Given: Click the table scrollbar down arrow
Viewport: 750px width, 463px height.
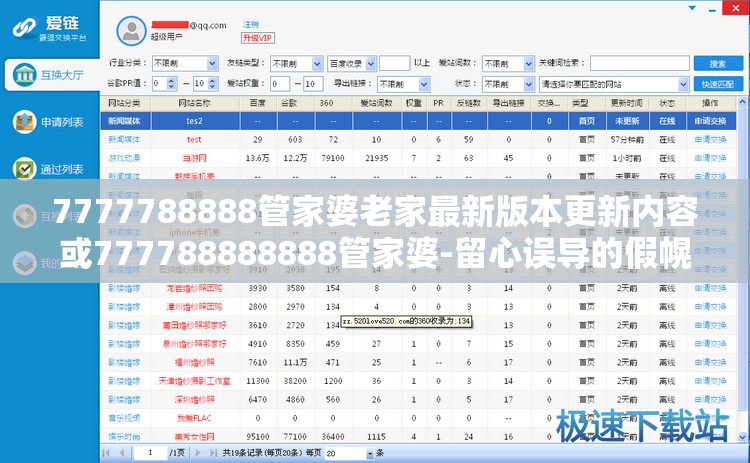Looking at the screenshot, I should (742, 437).
